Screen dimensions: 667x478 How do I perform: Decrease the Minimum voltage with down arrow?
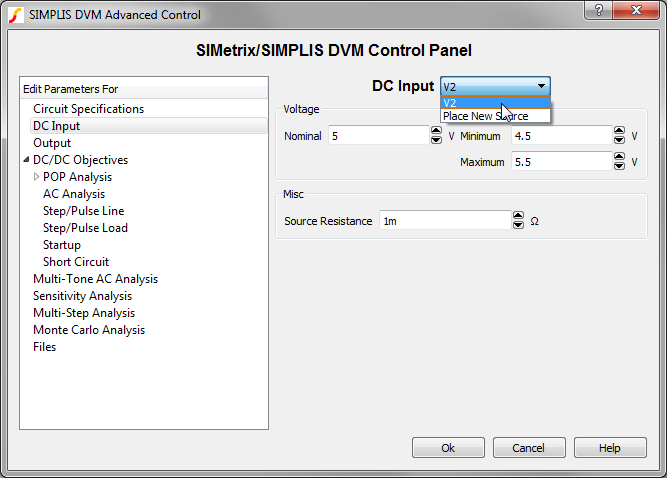coord(619,140)
